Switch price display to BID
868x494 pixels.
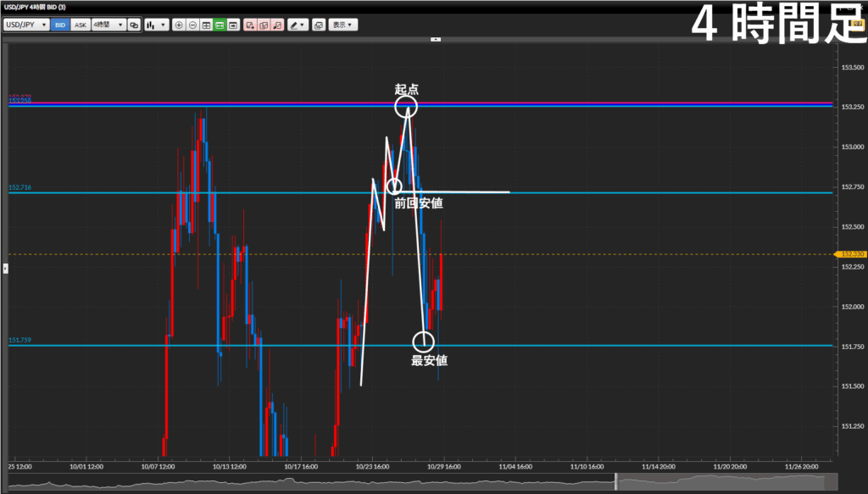[60, 25]
